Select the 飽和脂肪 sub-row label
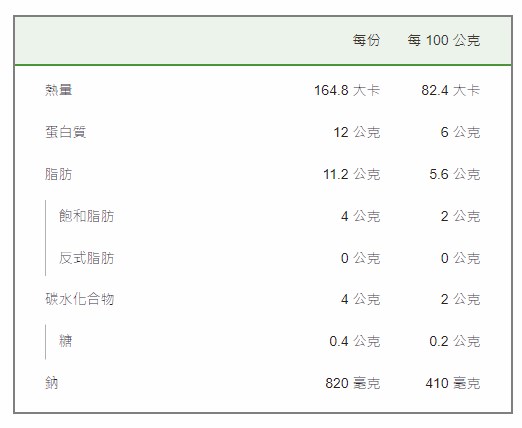 click(x=86, y=216)
